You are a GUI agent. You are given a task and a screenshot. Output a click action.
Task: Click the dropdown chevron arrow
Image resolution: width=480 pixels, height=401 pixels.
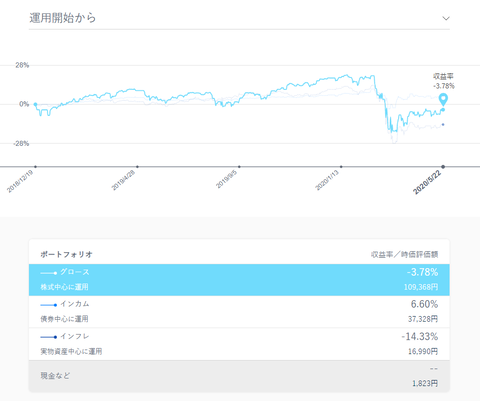point(446,18)
